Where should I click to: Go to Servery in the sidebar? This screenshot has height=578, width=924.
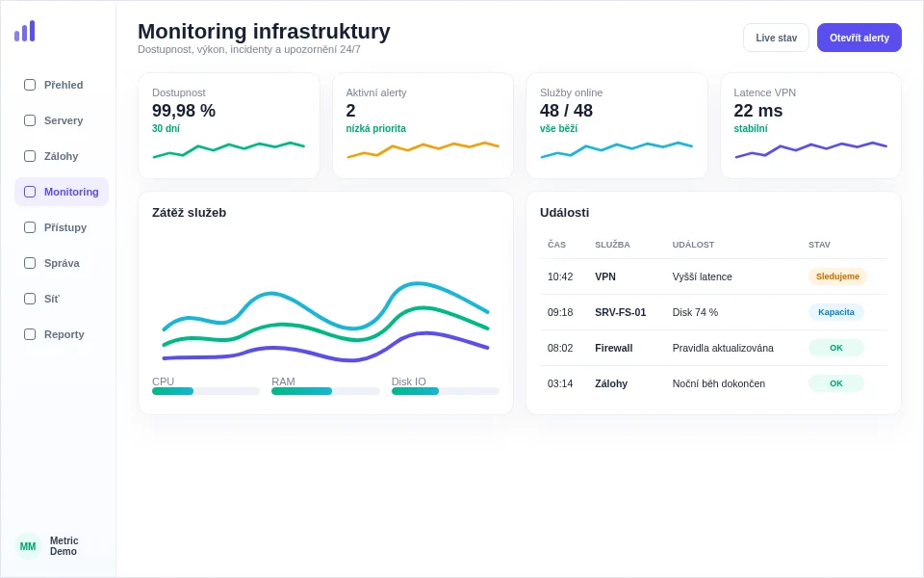coord(62,120)
